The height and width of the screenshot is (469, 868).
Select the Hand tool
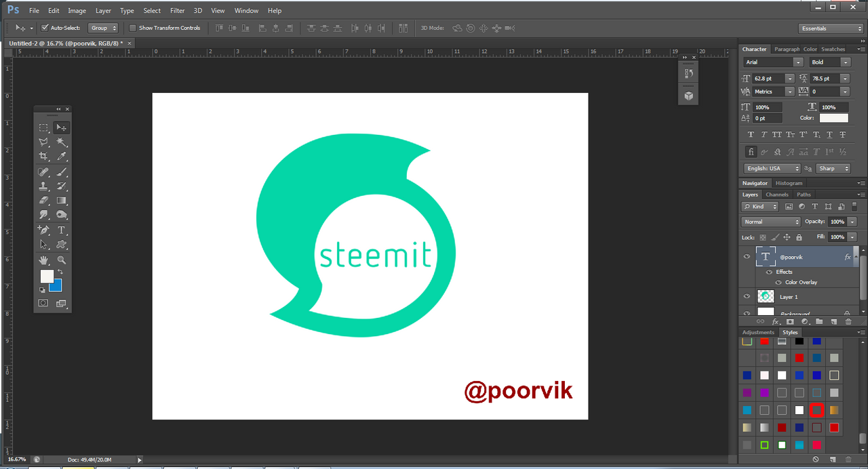[x=43, y=260]
